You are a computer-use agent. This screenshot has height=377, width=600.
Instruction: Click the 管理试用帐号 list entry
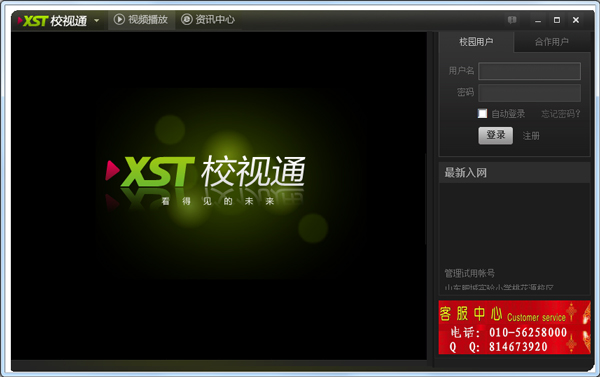pos(470,273)
